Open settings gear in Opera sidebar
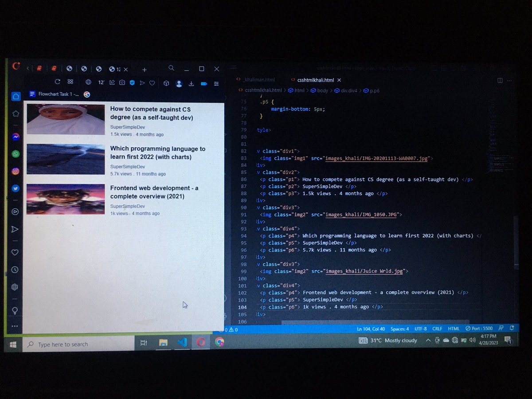This screenshot has width=532, height=399. pos(15,287)
